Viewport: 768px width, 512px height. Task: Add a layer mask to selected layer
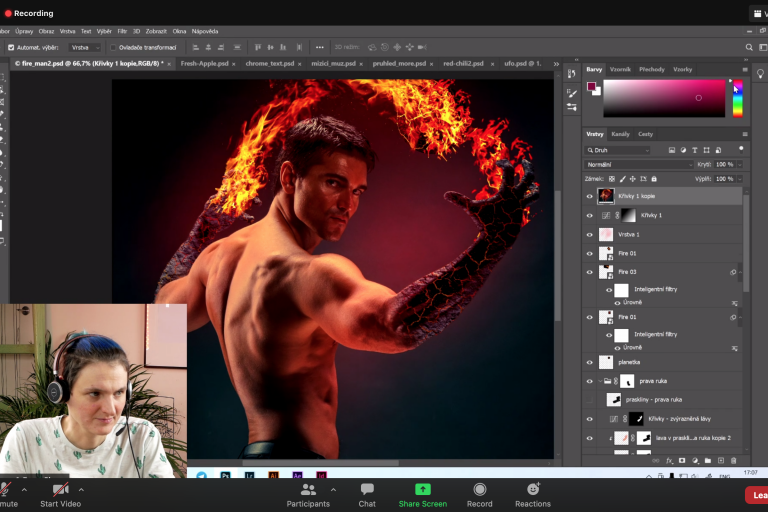coord(682,460)
